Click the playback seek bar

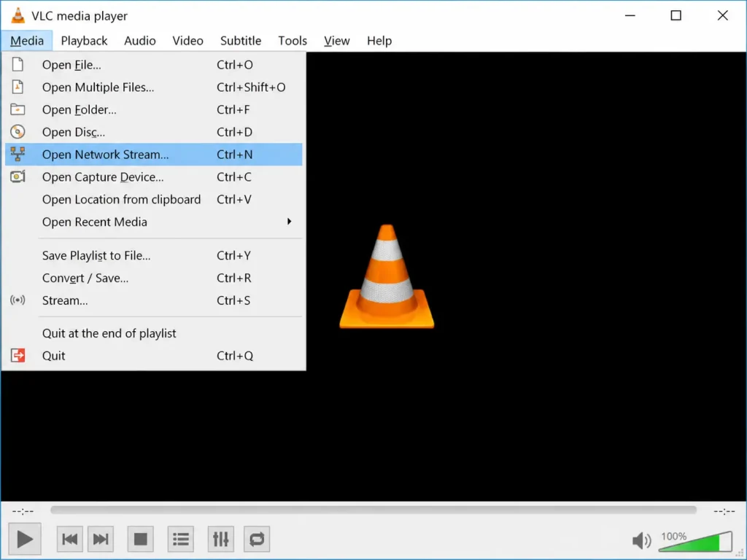click(x=373, y=510)
